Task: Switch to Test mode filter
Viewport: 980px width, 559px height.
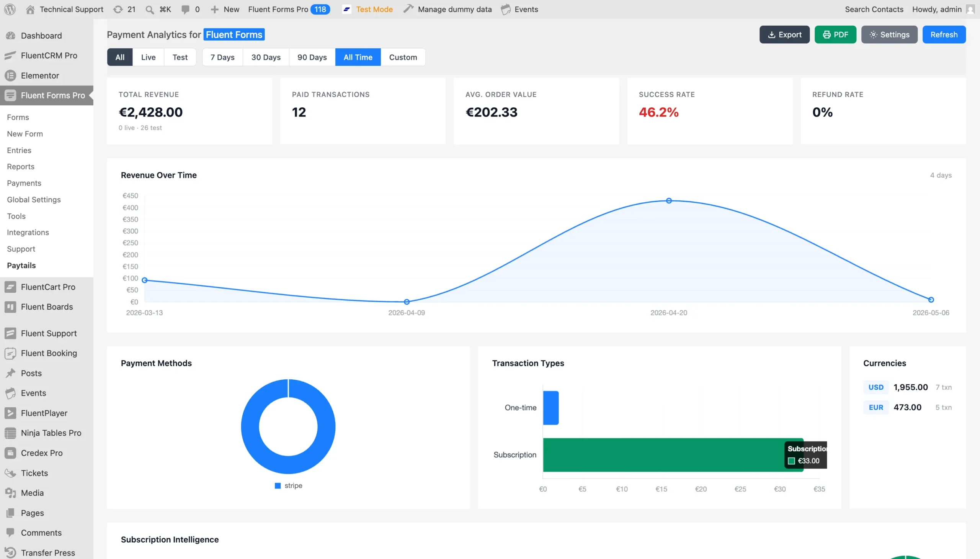Action: point(180,57)
